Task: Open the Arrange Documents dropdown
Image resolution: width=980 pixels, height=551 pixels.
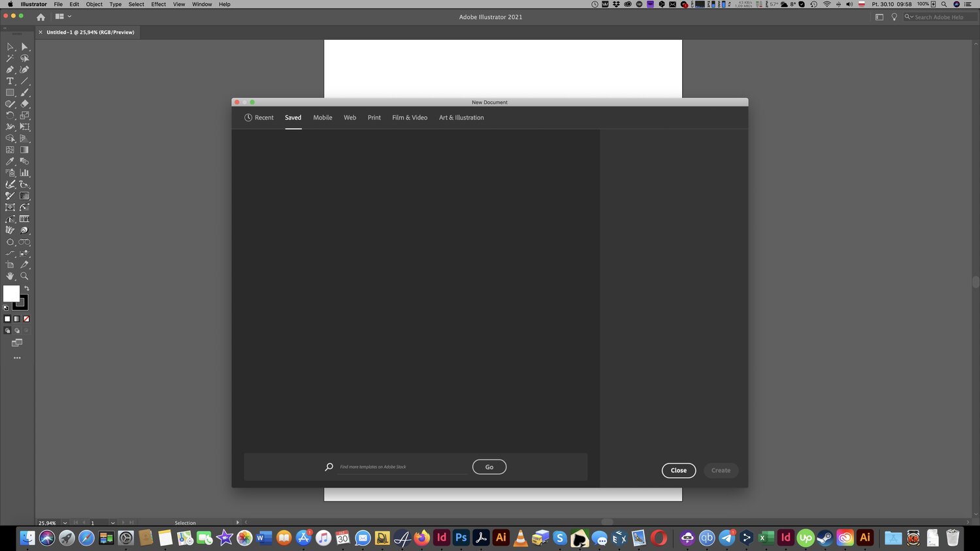Action: [63, 17]
